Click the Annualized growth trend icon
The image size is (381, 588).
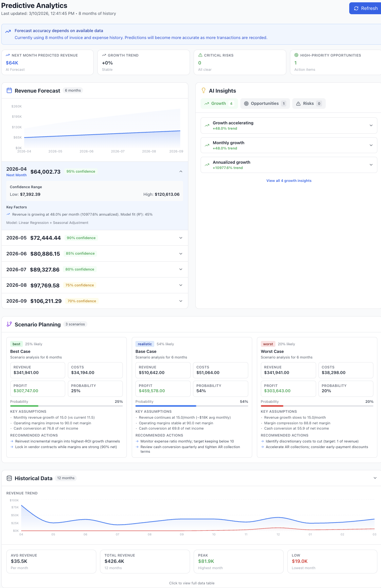(207, 165)
